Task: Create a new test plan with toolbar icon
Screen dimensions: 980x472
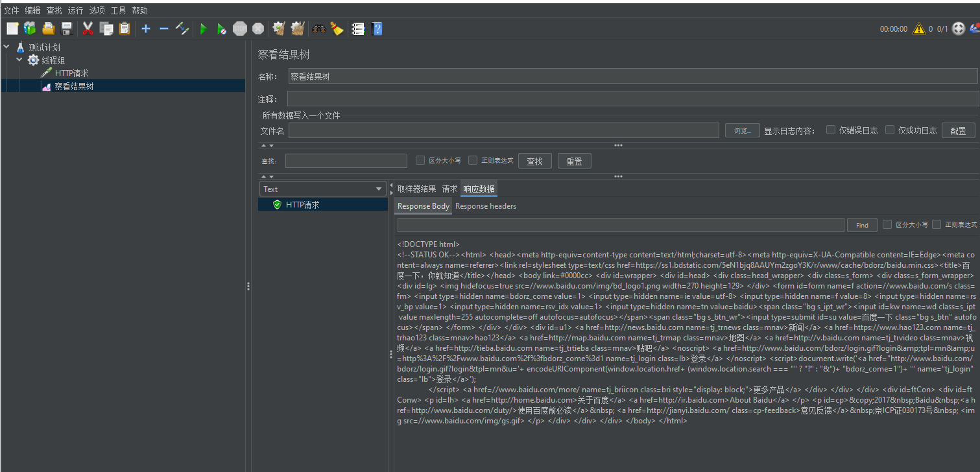Action: click(12, 29)
